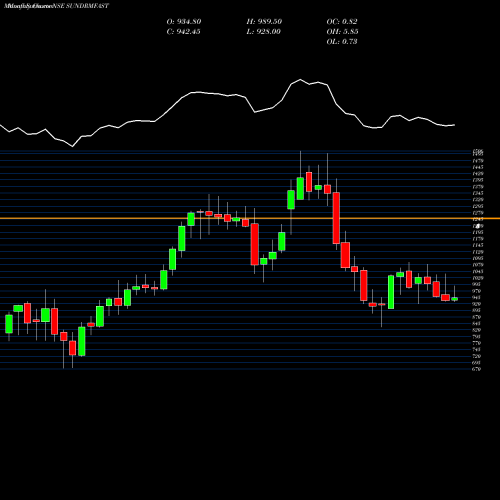Click the OH: 5.85 value
500x500 pixels.
[342, 32]
